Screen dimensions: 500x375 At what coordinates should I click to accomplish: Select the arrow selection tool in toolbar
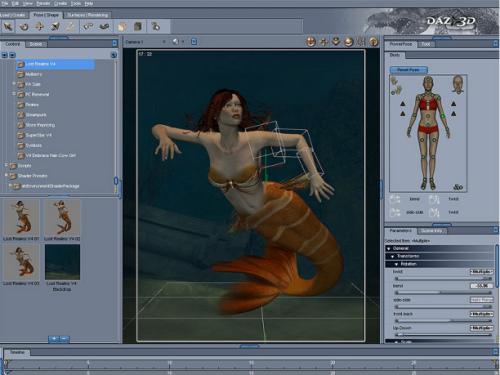pyautogui.click(x=8, y=26)
